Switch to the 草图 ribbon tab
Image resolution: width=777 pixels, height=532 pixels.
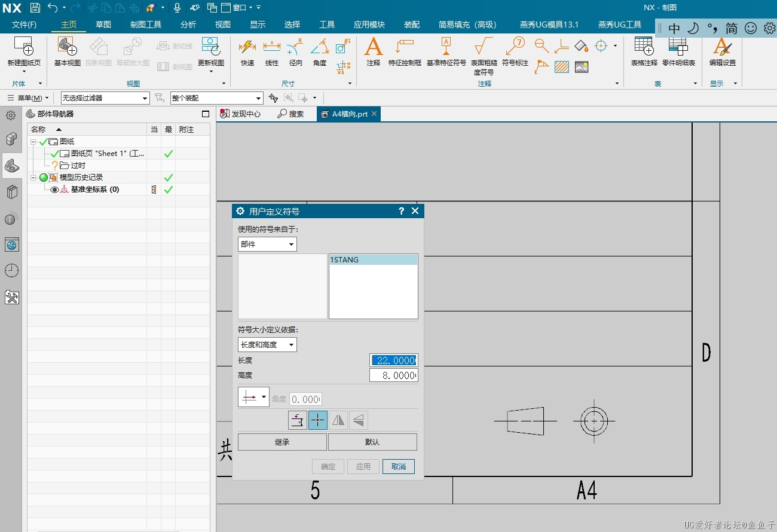click(103, 25)
